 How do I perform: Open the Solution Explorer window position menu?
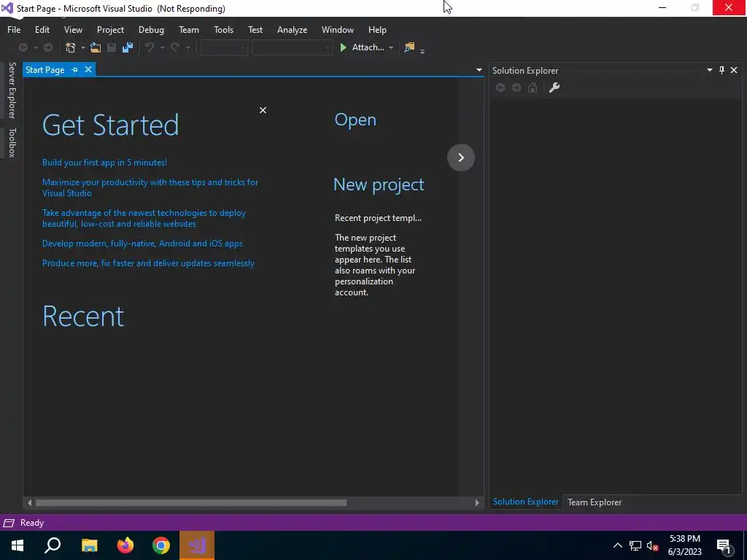pos(709,70)
